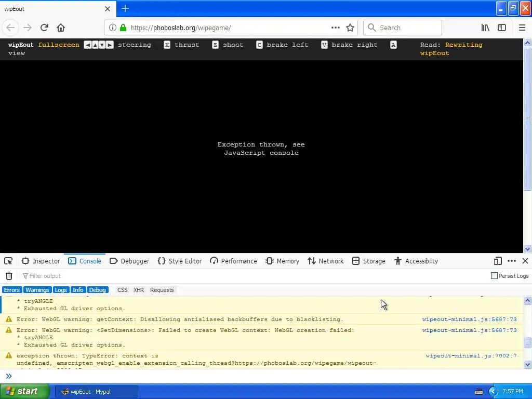The height and width of the screenshot is (399, 532).
Task: Open the Rewriting wipEout article link
Action: pyautogui.click(x=451, y=49)
